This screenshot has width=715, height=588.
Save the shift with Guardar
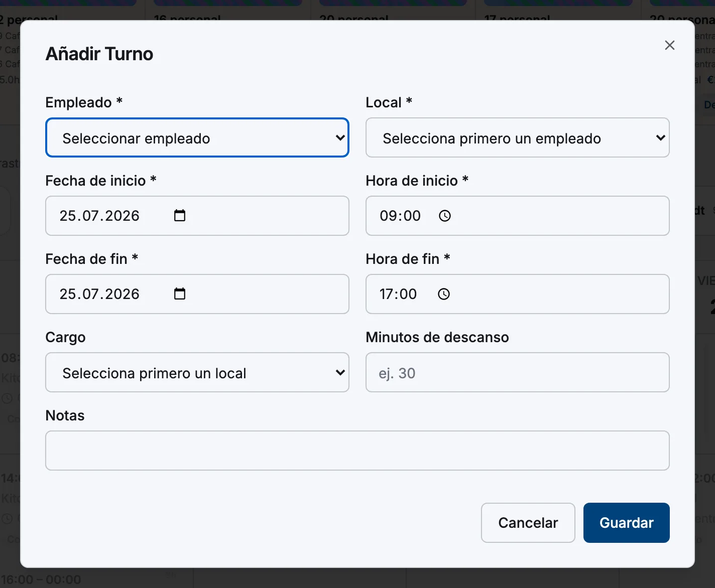pyautogui.click(x=627, y=523)
